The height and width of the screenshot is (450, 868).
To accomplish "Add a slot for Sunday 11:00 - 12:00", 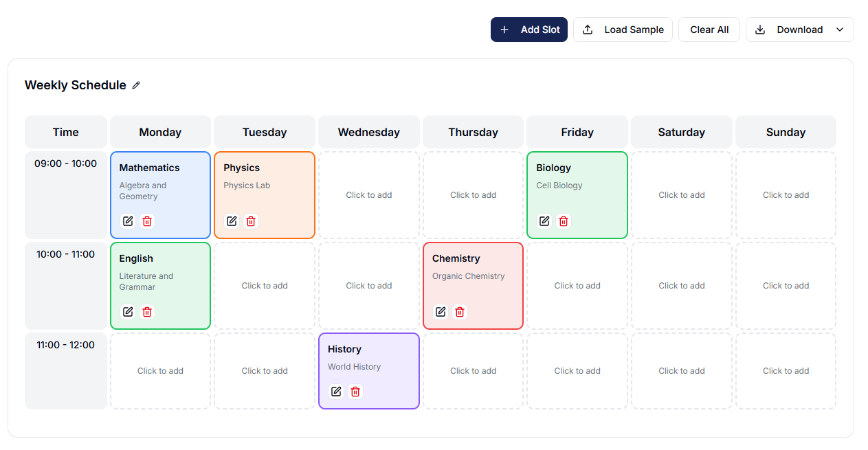I will [x=786, y=371].
